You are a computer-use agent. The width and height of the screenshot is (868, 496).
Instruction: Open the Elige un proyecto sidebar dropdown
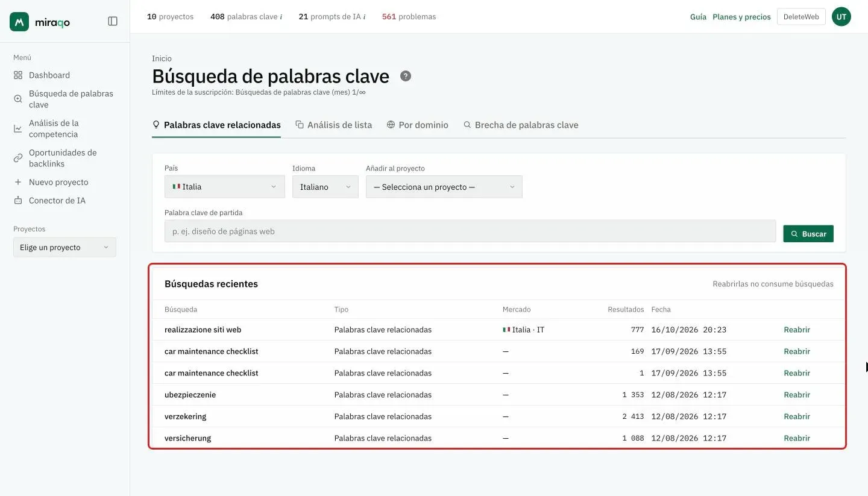pyautogui.click(x=64, y=247)
